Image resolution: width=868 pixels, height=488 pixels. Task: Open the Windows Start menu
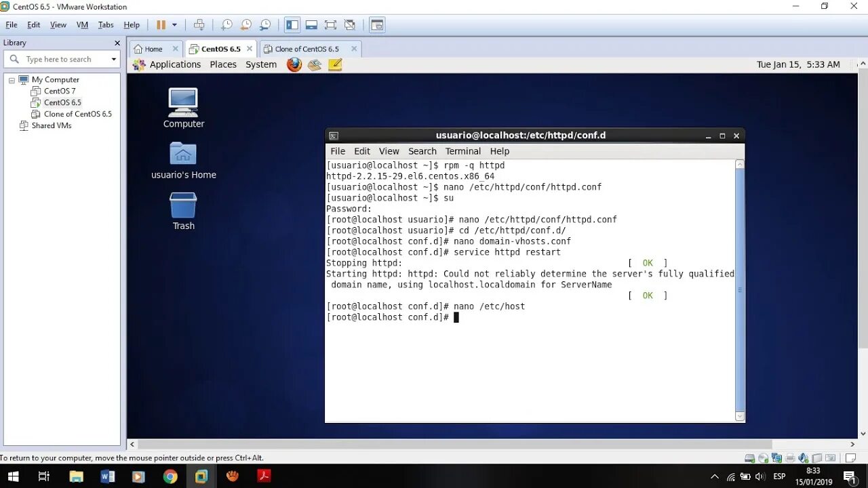(x=13, y=476)
